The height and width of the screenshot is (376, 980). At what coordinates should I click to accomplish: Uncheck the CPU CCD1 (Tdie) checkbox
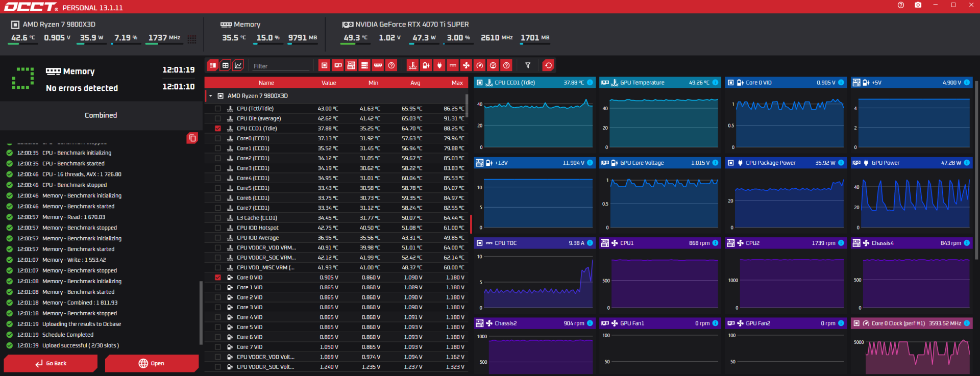tap(218, 129)
